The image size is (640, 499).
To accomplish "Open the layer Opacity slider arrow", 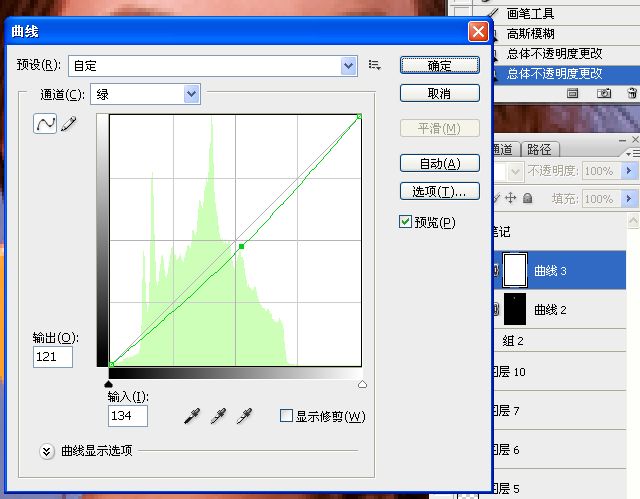I will (x=629, y=171).
